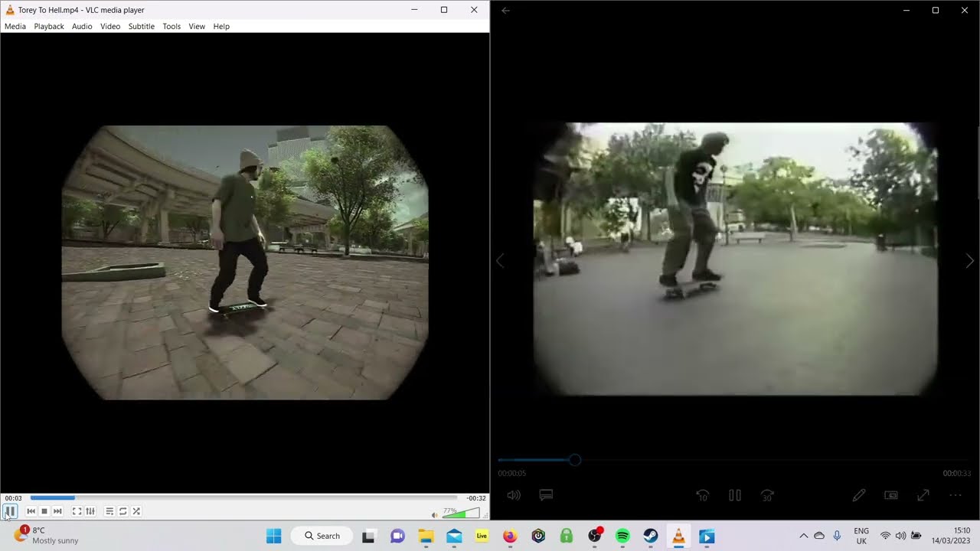980x551 pixels.
Task: Open the Video menu
Action: pos(110,26)
